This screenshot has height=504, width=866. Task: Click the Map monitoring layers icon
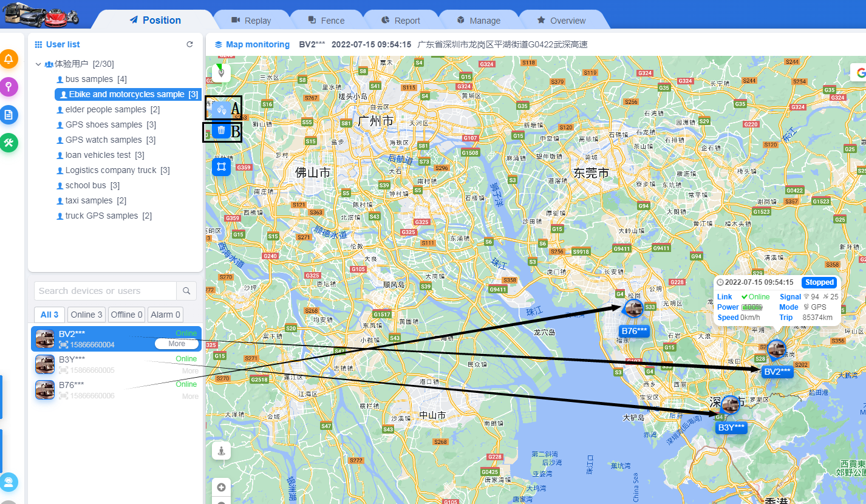coord(219,44)
